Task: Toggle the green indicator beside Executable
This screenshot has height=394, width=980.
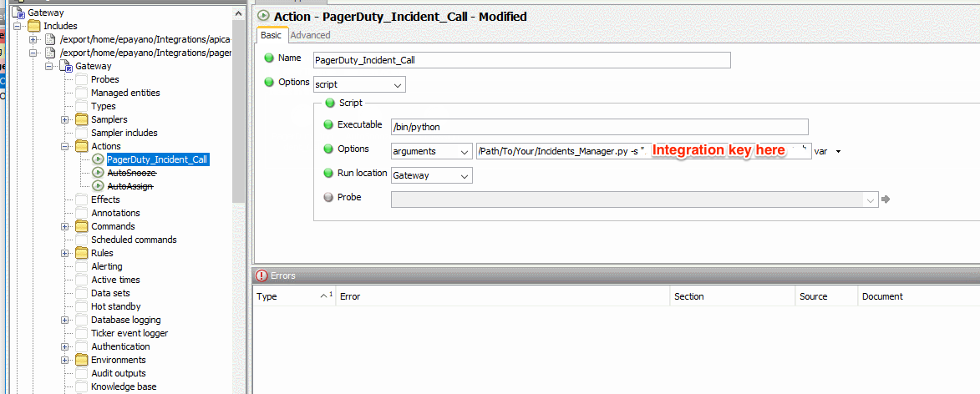Action: click(x=328, y=125)
